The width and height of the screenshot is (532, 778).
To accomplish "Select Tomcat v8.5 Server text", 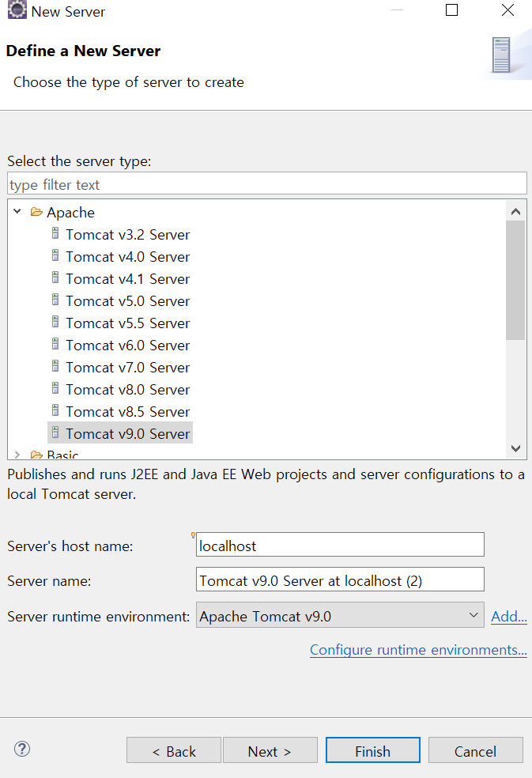I will click(x=127, y=412).
